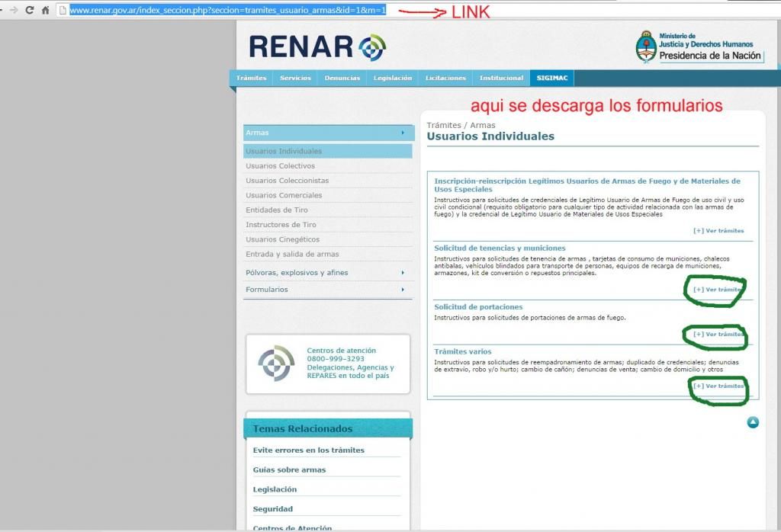Switch to the SIGIMAC tab

tap(552, 79)
